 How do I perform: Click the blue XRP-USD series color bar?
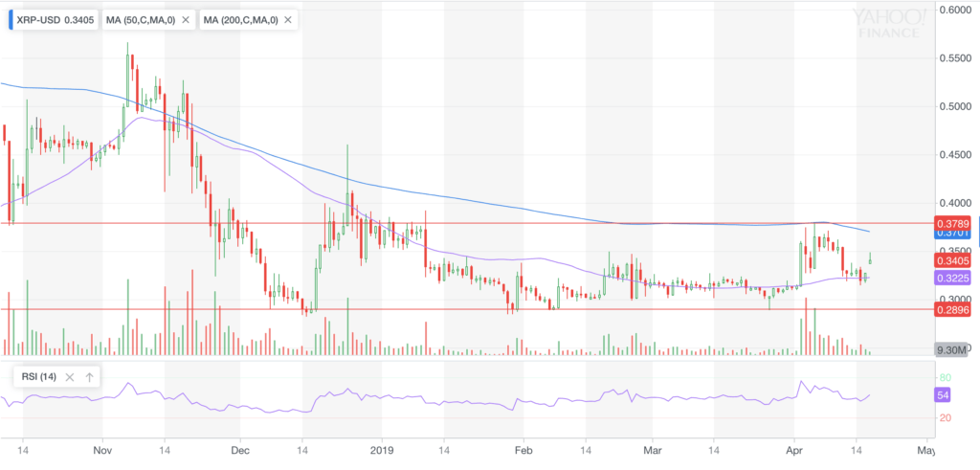point(11,19)
